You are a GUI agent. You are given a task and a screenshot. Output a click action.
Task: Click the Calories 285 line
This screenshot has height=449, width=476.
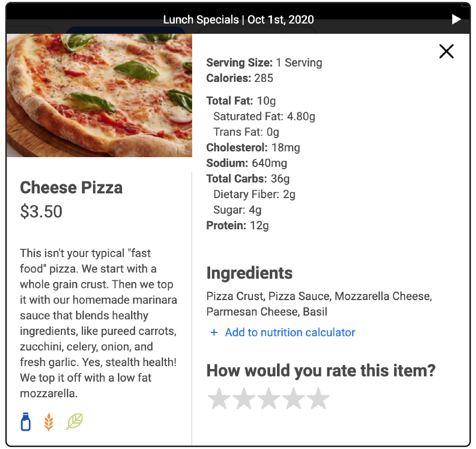pyautogui.click(x=239, y=78)
